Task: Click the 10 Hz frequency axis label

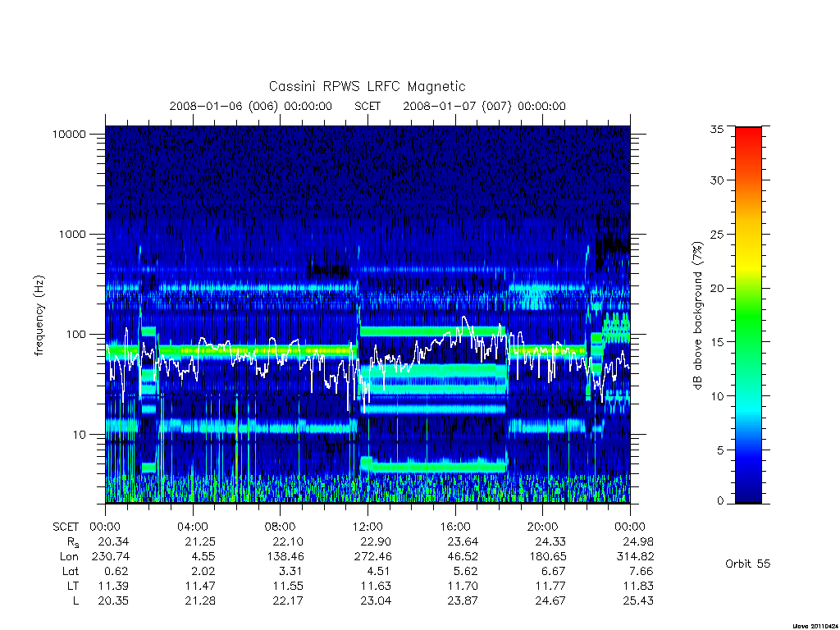Action: tap(80, 435)
